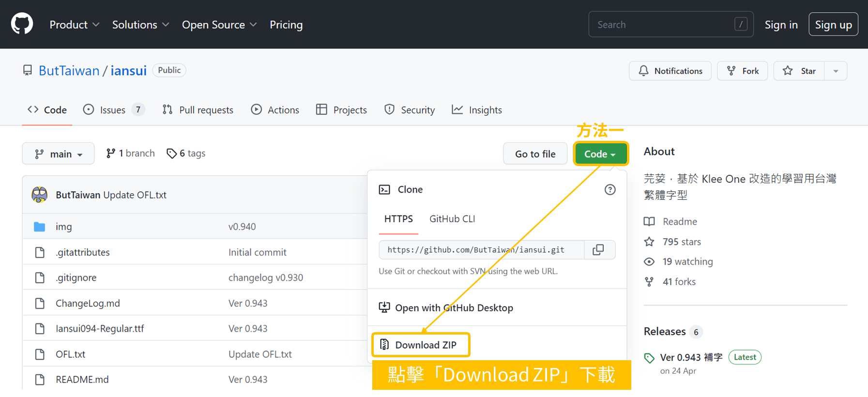Open the README.md file
This screenshot has height=397, width=868.
click(82, 380)
